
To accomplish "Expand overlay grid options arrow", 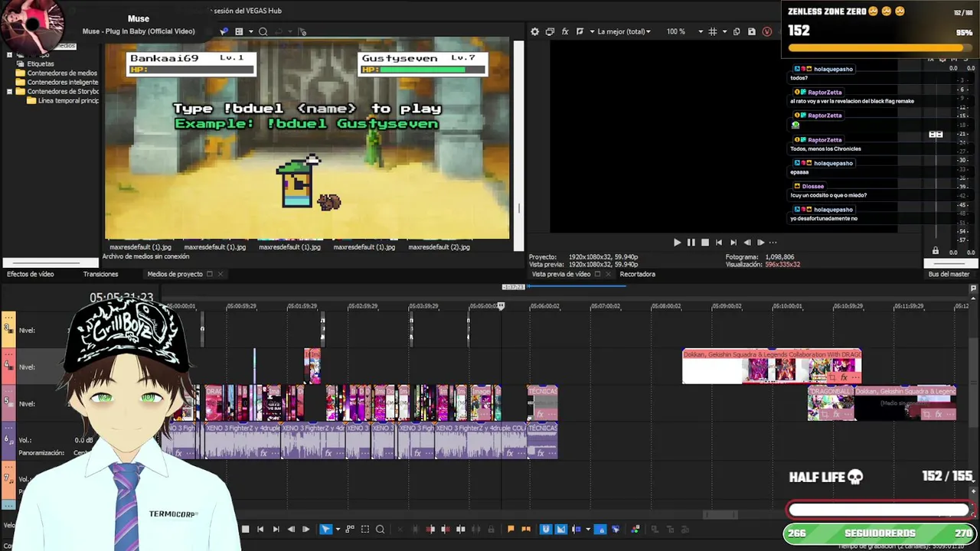I will point(724,31).
